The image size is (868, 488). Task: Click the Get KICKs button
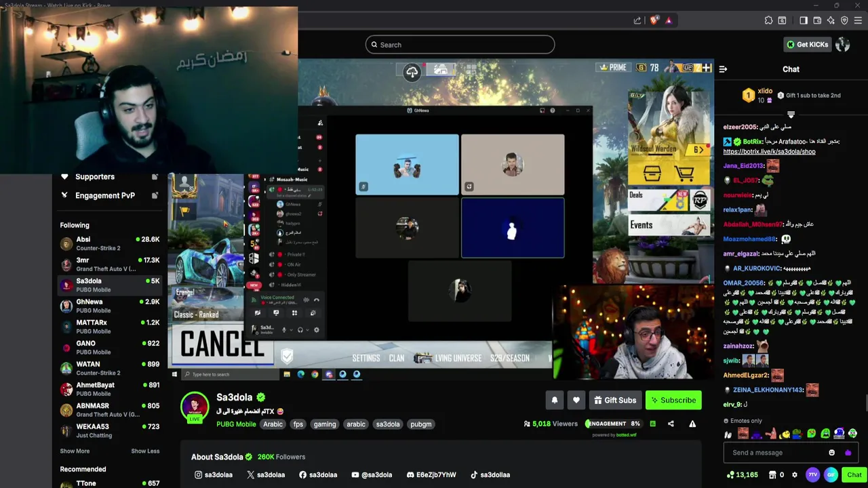(807, 45)
